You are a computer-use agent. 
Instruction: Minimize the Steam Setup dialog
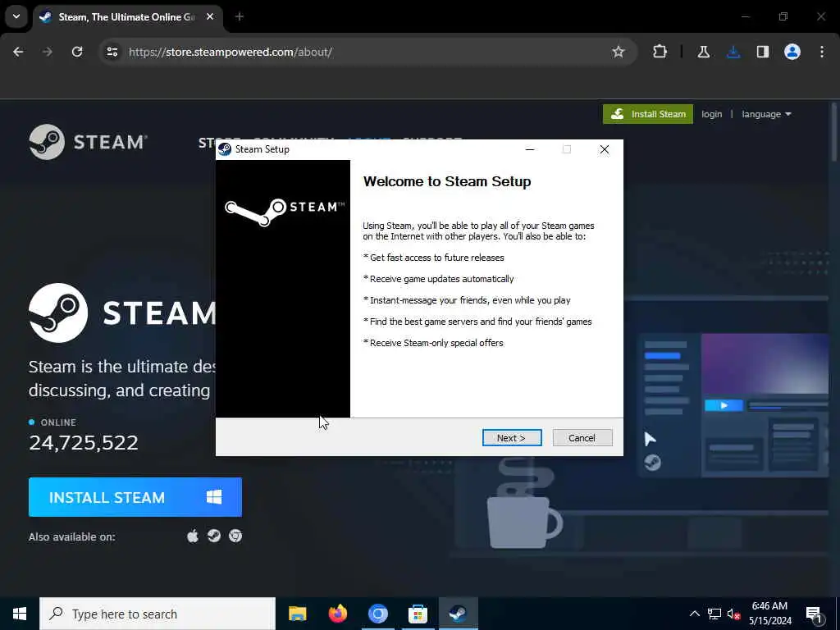tap(530, 149)
